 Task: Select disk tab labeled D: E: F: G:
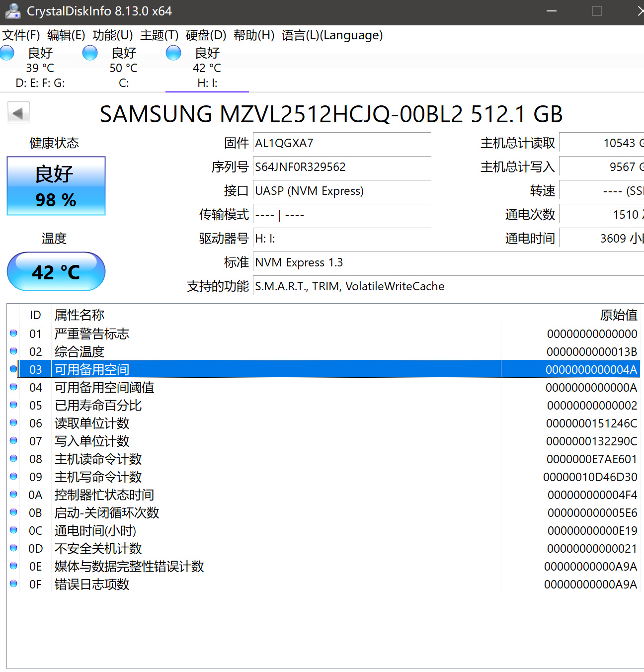40,68
